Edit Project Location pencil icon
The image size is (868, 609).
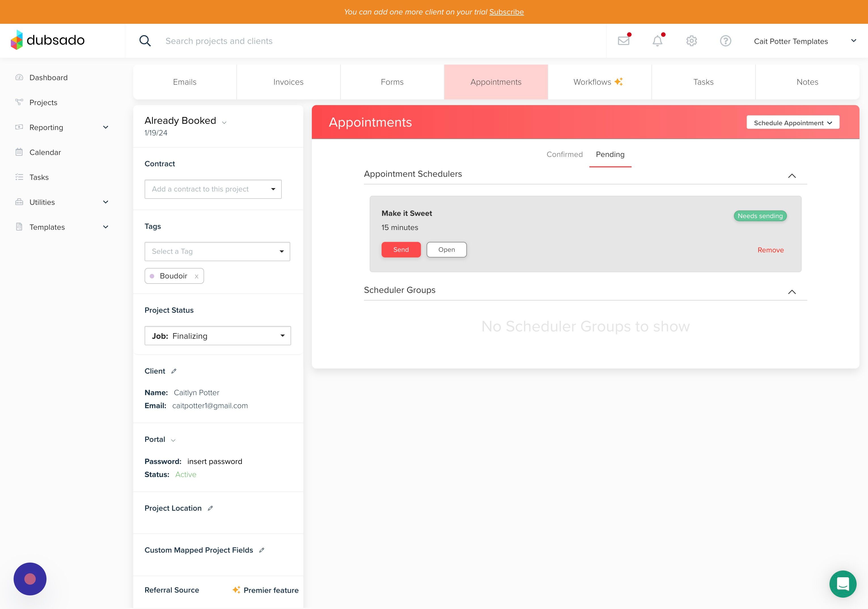pyautogui.click(x=211, y=508)
